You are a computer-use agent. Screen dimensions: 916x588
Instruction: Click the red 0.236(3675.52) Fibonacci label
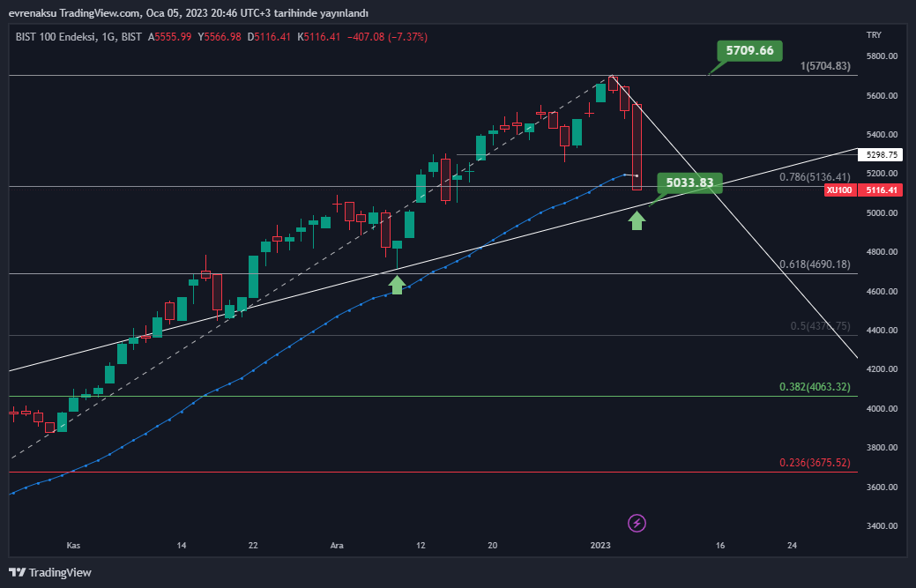tap(815, 463)
